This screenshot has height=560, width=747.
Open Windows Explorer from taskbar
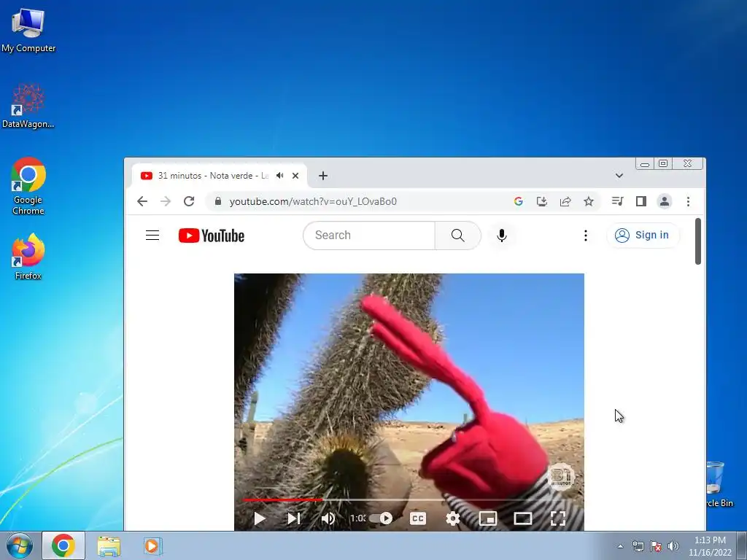pos(109,545)
